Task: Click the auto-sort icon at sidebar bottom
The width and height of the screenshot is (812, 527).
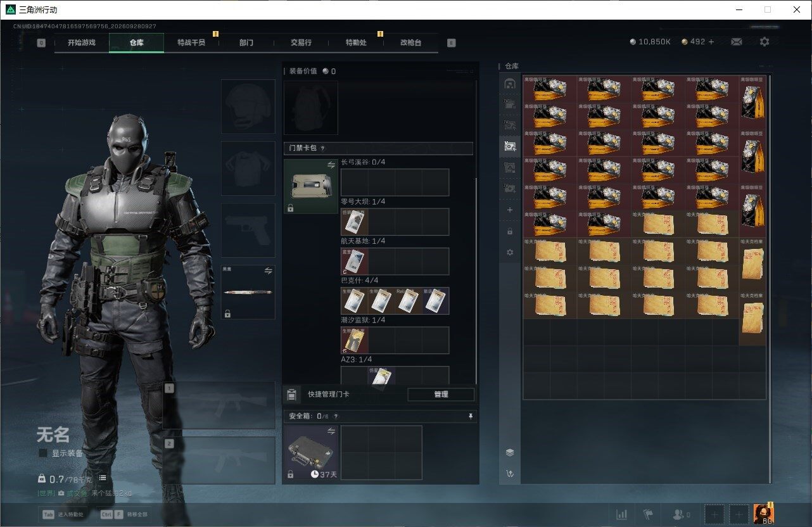Action: [509, 473]
